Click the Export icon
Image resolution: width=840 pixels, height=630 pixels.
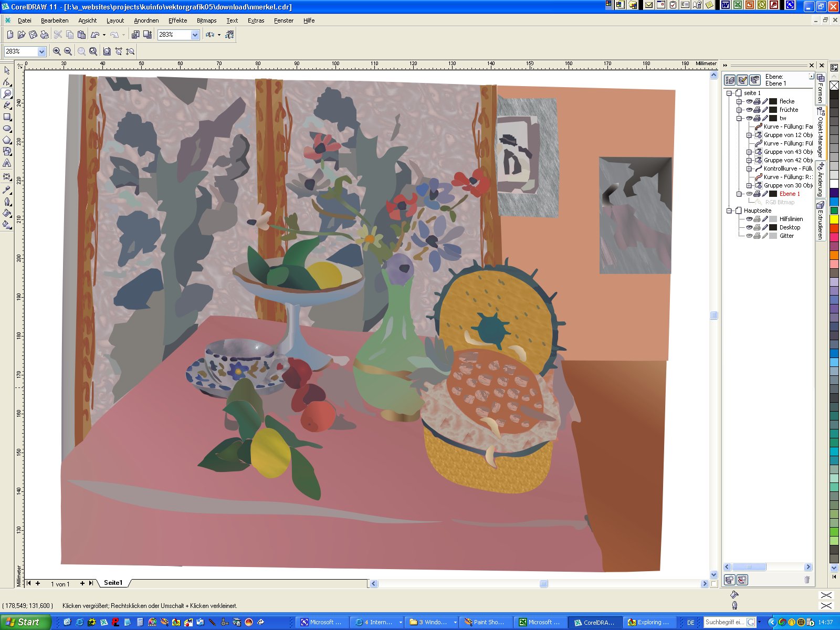148,35
